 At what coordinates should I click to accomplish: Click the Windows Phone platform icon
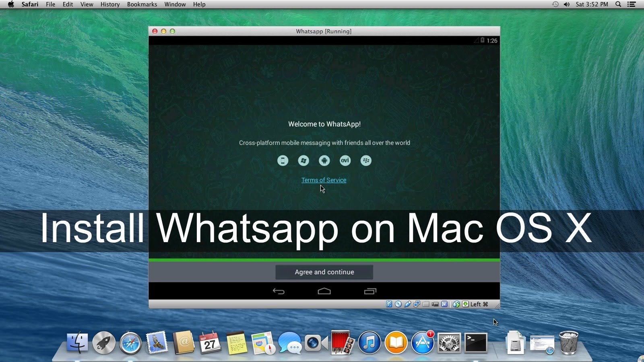tap(303, 160)
